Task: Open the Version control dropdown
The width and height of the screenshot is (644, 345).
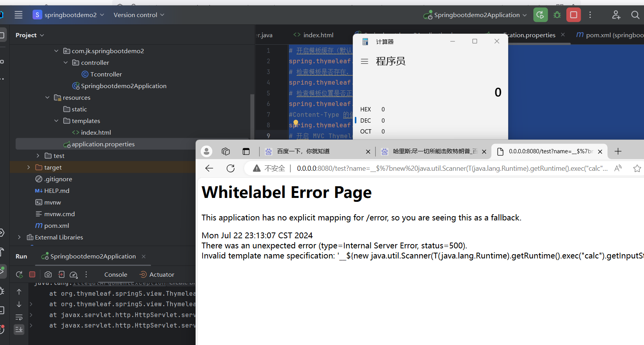Action: (139, 15)
